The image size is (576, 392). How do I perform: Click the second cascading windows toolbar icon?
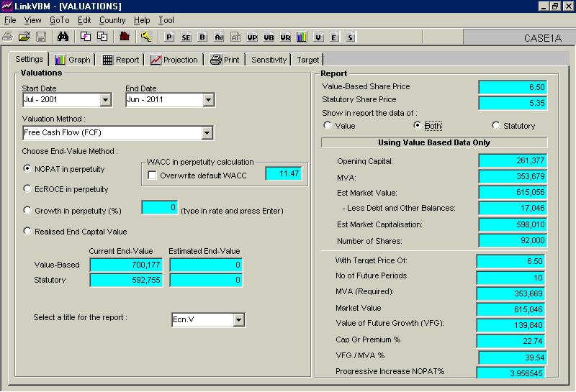tap(102, 37)
